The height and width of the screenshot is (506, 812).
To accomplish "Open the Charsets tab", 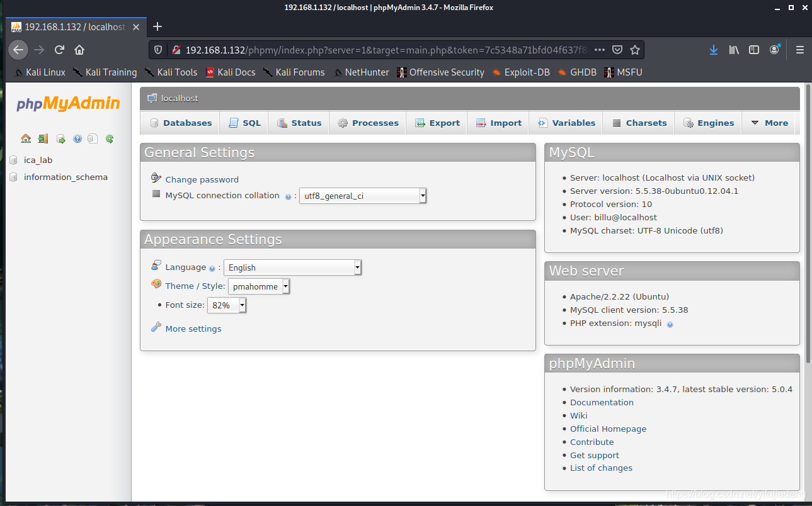I will coord(639,123).
